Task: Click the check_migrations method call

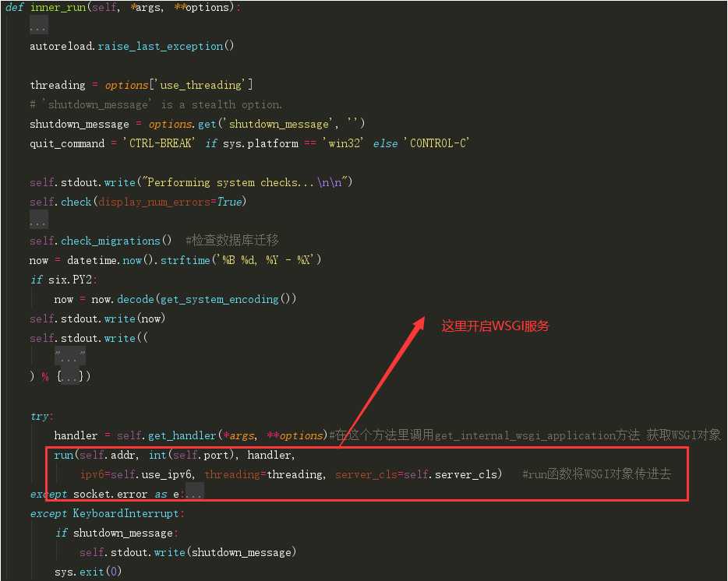Action: (111, 241)
